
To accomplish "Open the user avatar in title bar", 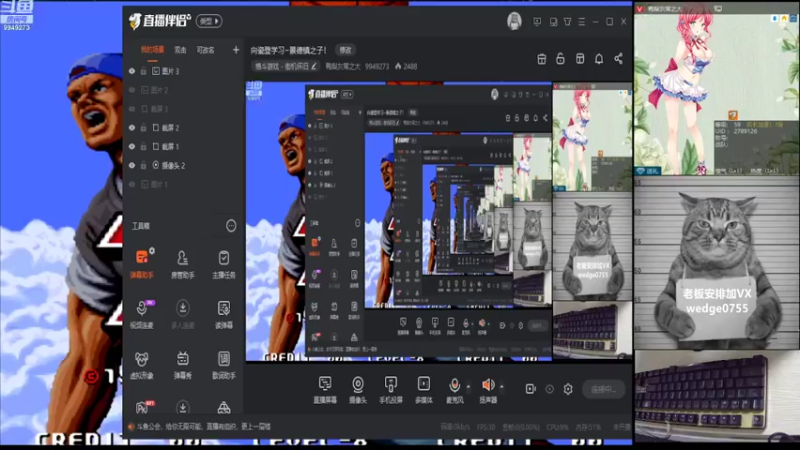I will tap(514, 21).
